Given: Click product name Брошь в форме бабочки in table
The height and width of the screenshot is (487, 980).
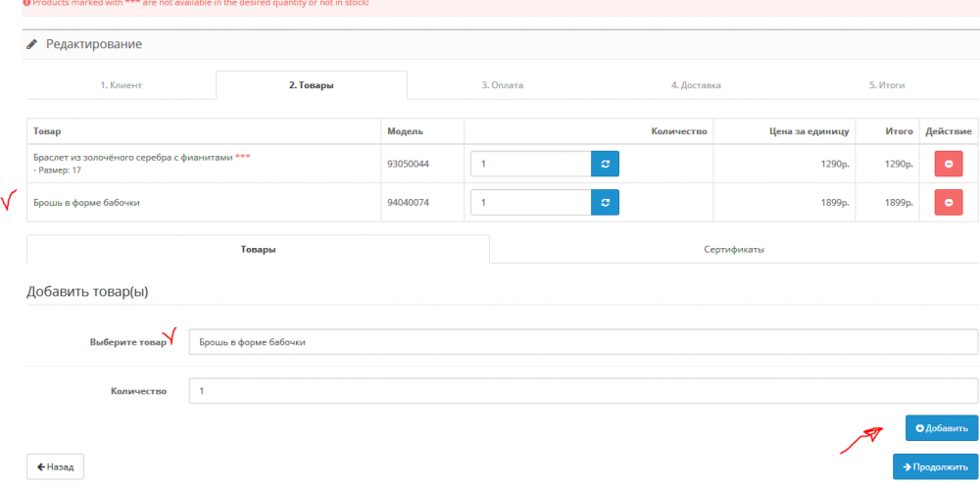Looking at the screenshot, I should click(x=86, y=202).
